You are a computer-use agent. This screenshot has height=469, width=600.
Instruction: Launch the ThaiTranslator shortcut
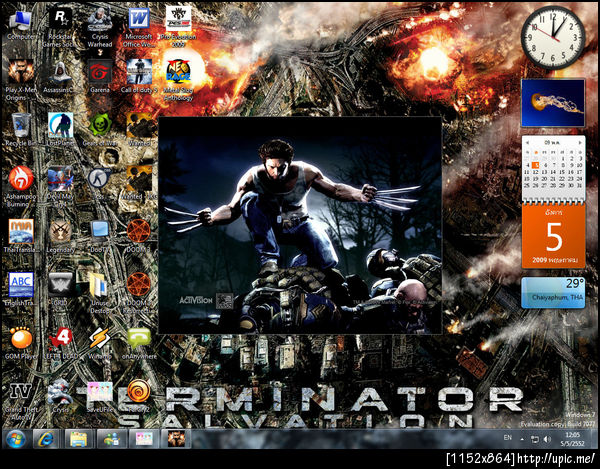click(21, 236)
